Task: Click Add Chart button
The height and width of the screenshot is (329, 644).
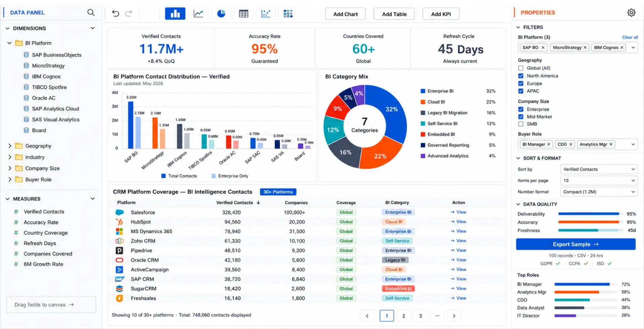Action: (x=345, y=14)
